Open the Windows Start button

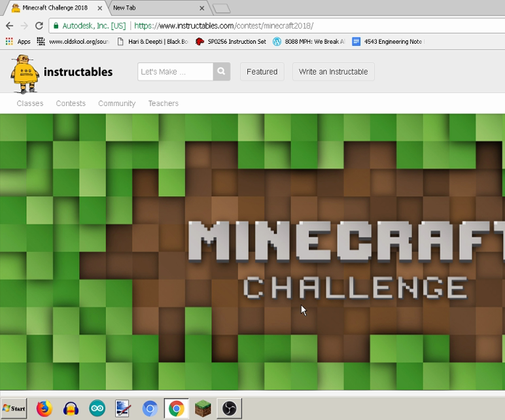click(14, 408)
